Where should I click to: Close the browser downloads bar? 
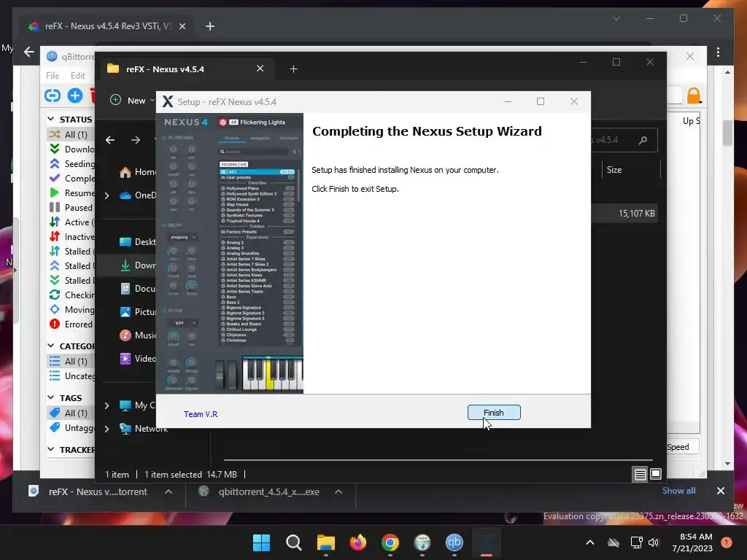tap(720, 491)
